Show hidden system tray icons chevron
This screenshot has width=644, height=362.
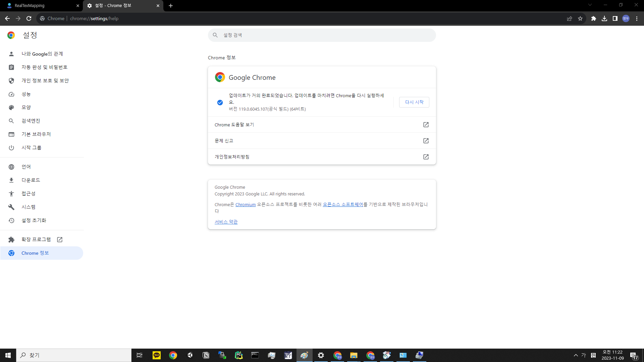coord(576,355)
